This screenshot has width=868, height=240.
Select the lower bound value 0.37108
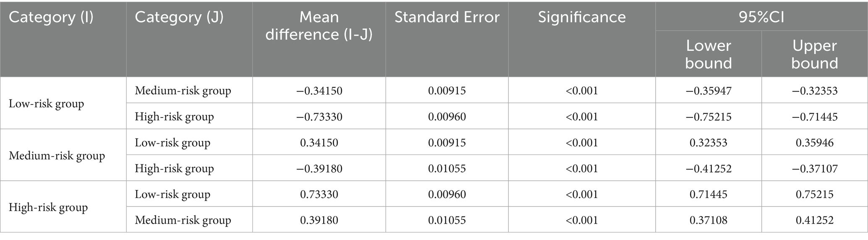(x=708, y=220)
